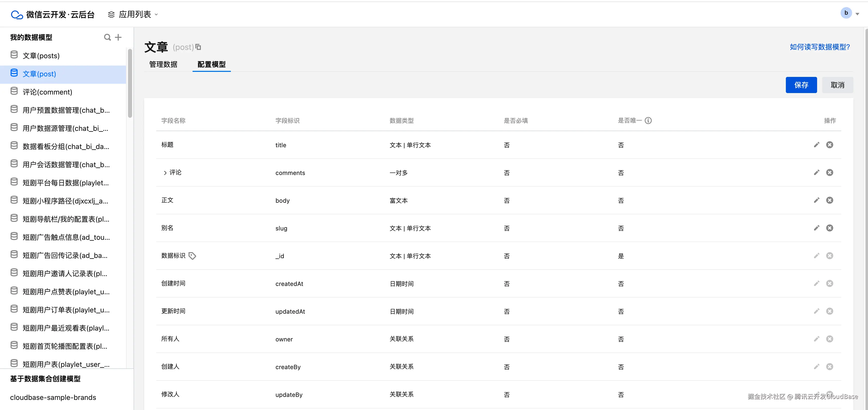Delete the comments field row

pyautogui.click(x=830, y=173)
